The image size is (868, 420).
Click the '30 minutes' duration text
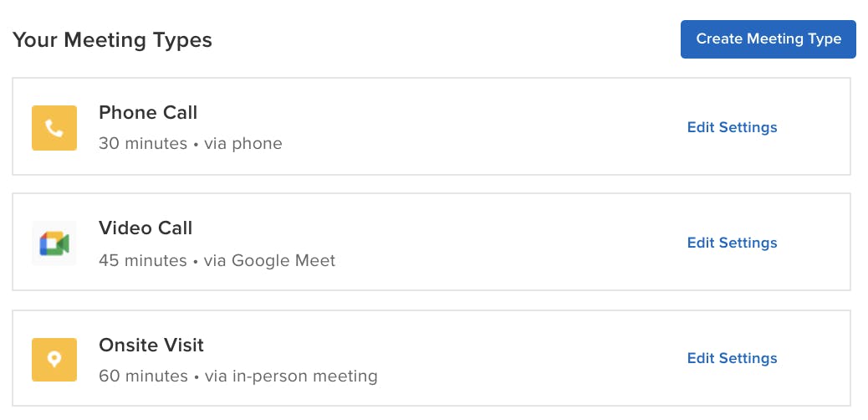143,144
